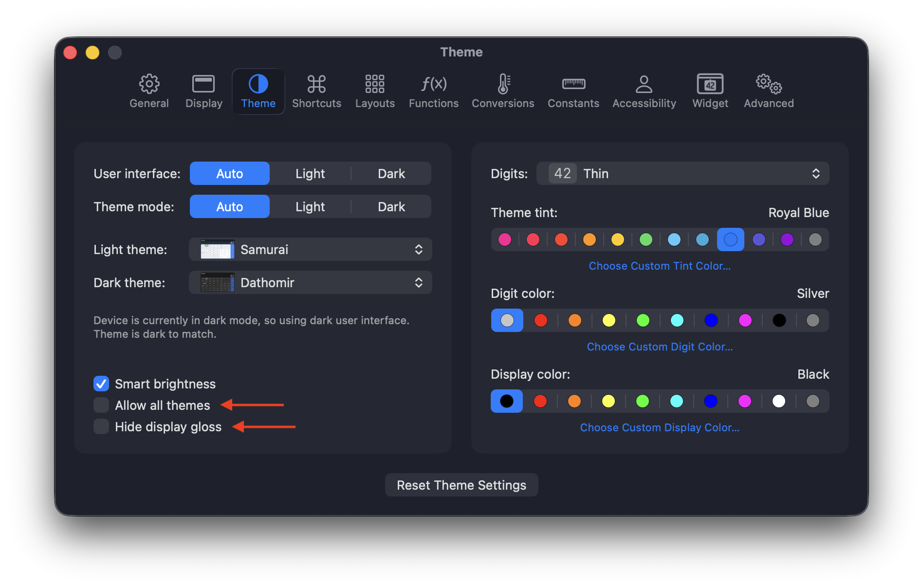Image resolution: width=923 pixels, height=588 pixels.
Task: Set User interface to Dark
Action: 391,173
